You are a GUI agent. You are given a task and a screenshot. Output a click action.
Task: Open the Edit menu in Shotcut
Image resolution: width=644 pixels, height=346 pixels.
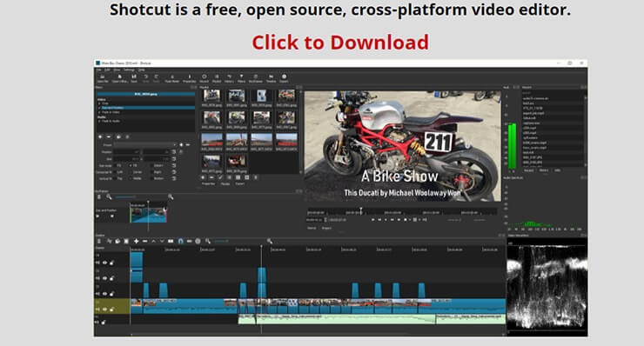pos(107,70)
